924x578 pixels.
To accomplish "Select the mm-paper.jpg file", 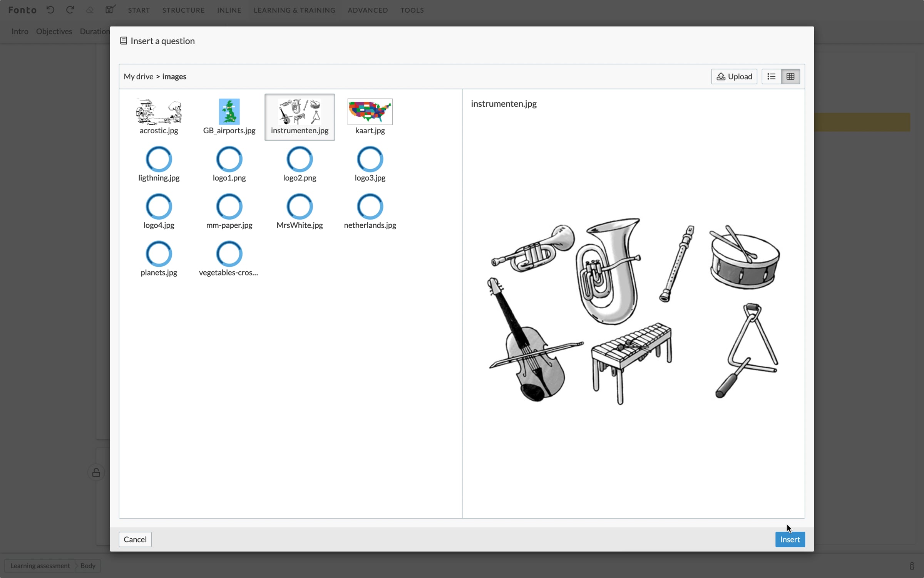I will [x=229, y=212].
